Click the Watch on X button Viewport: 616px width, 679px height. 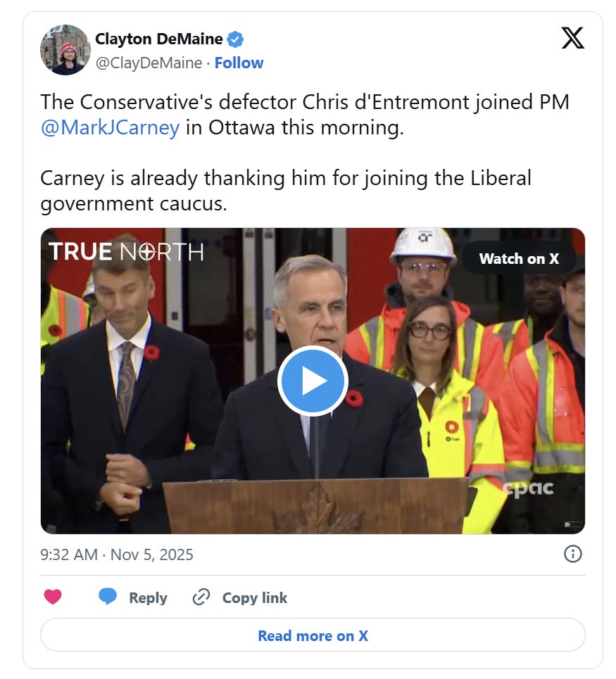519,258
